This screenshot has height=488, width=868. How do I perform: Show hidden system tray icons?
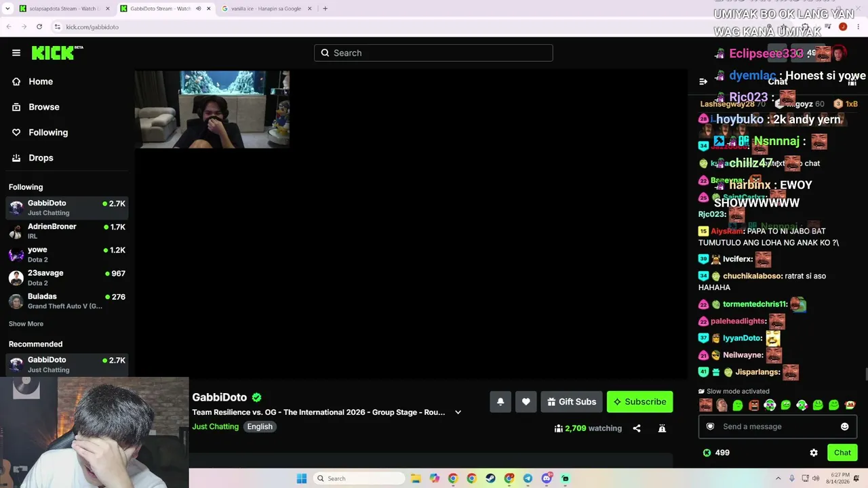(778, 479)
